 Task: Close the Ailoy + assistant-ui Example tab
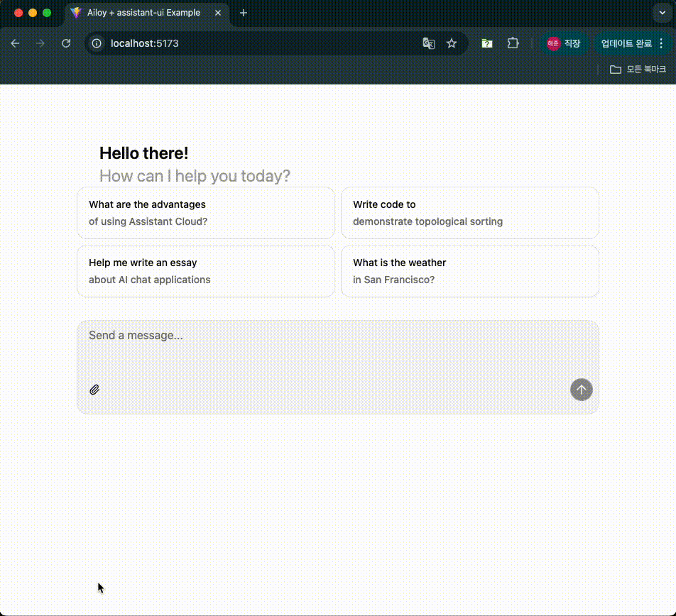point(219,13)
